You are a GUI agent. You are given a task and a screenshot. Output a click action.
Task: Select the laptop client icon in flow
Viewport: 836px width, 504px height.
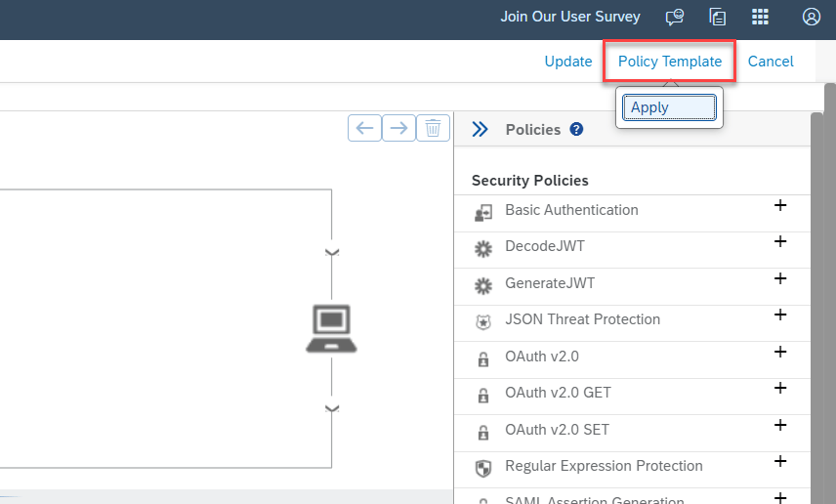pyautogui.click(x=332, y=329)
